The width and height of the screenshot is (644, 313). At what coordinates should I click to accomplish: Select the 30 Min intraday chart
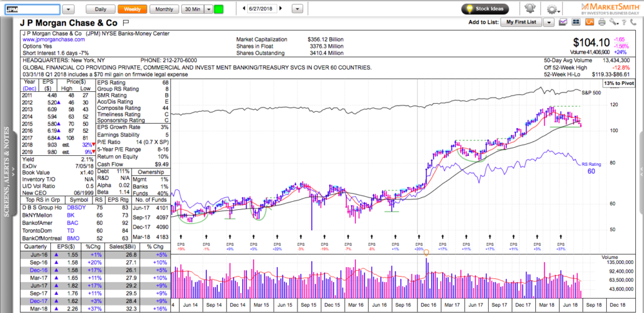(192, 9)
